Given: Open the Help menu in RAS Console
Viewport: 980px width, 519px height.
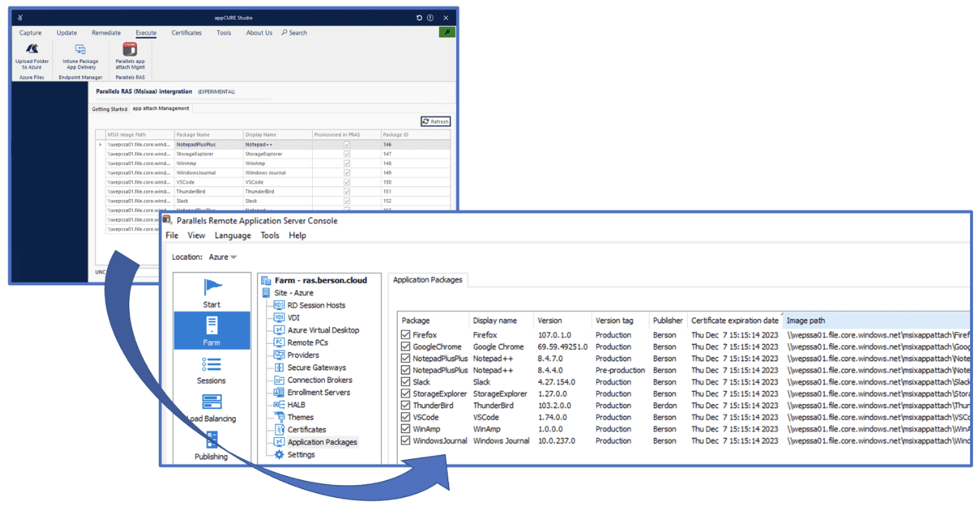Looking at the screenshot, I should coord(297,236).
